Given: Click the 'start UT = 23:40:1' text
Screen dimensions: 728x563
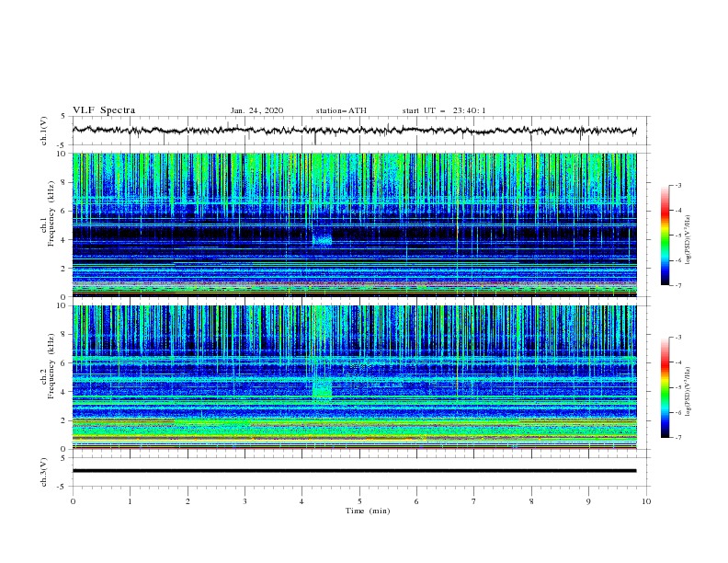Looking at the screenshot, I should coord(444,110).
